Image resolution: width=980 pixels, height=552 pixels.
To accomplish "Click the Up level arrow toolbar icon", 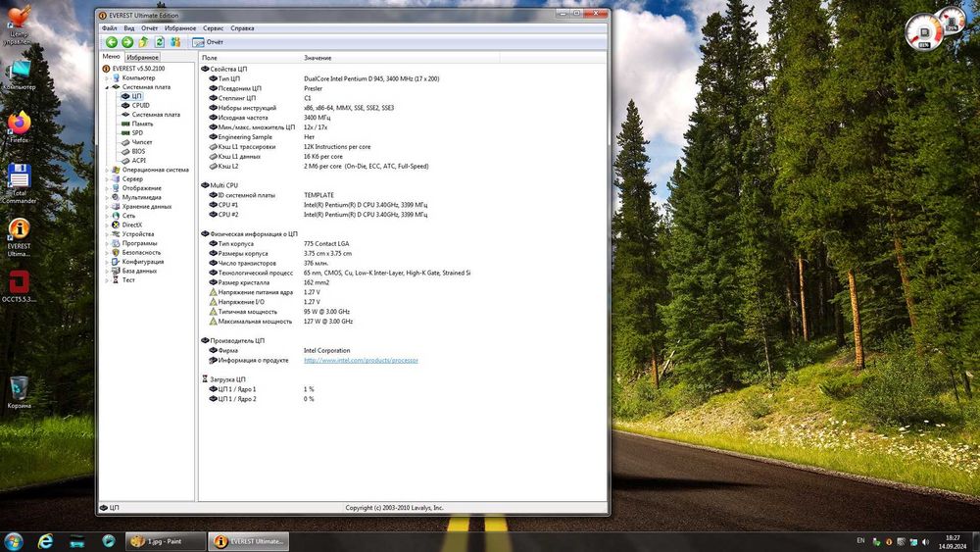I will [143, 42].
